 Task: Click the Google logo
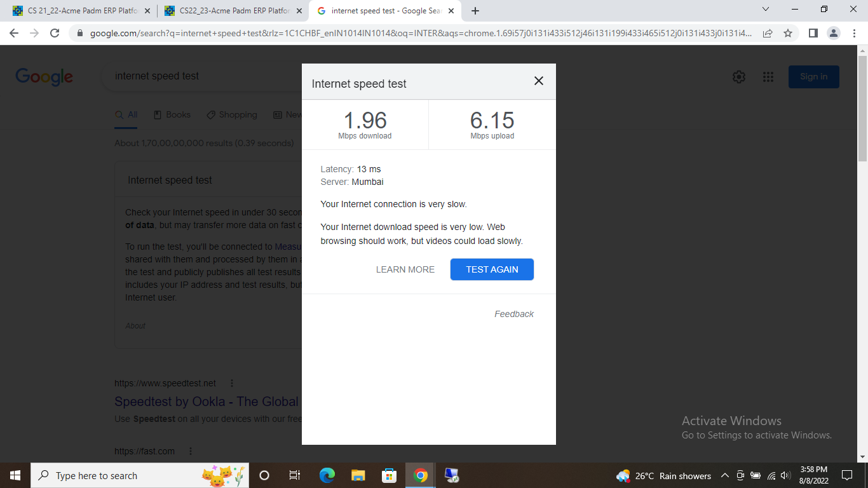click(x=44, y=77)
